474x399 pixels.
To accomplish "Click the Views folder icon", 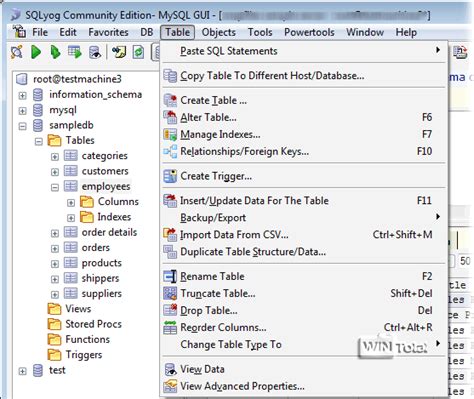I will coord(54,309).
